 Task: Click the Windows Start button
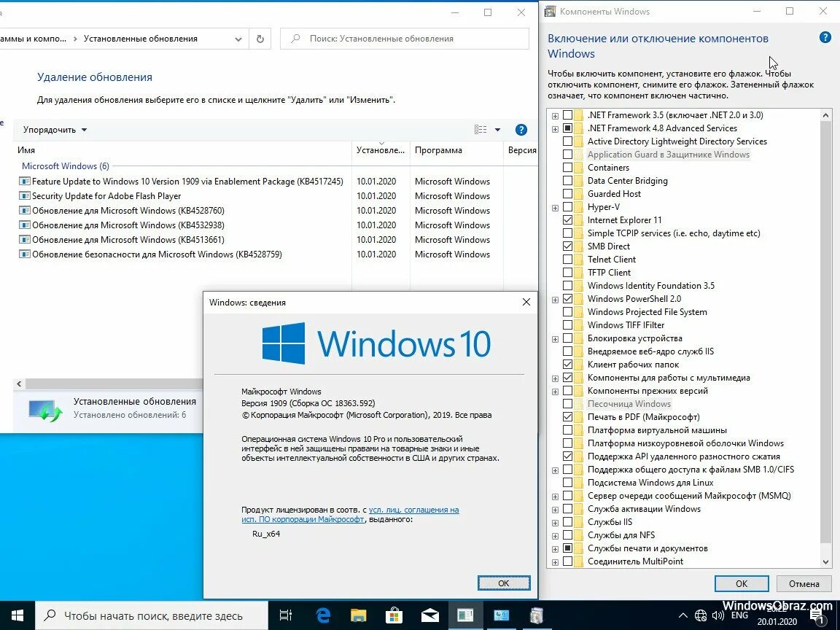17,615
